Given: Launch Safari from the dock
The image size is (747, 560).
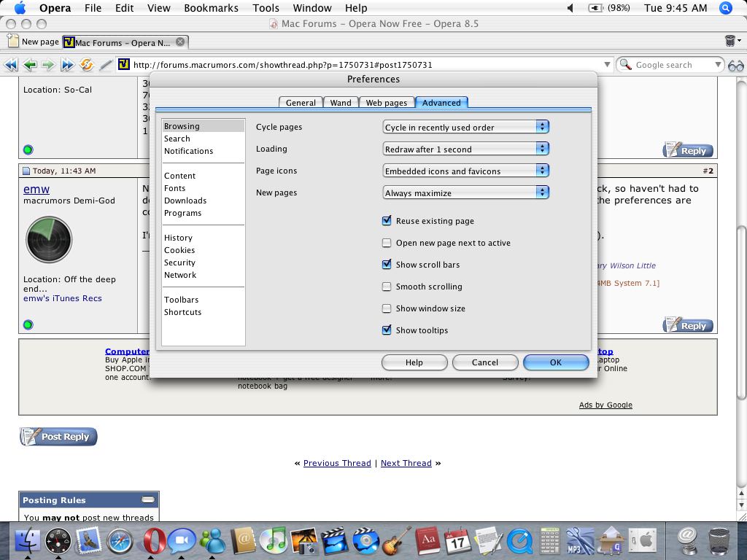Looking at the screenshot, I should click(120, 542).
